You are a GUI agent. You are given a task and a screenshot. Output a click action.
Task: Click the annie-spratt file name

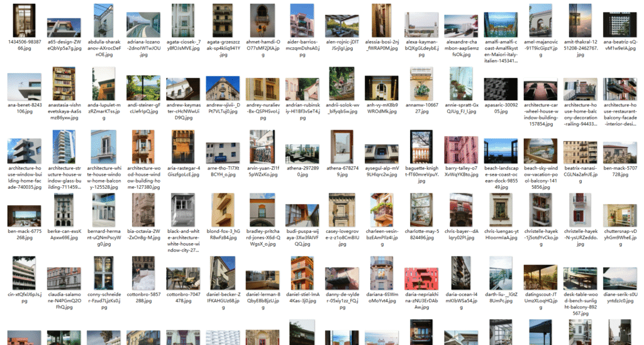pos(461,108)
